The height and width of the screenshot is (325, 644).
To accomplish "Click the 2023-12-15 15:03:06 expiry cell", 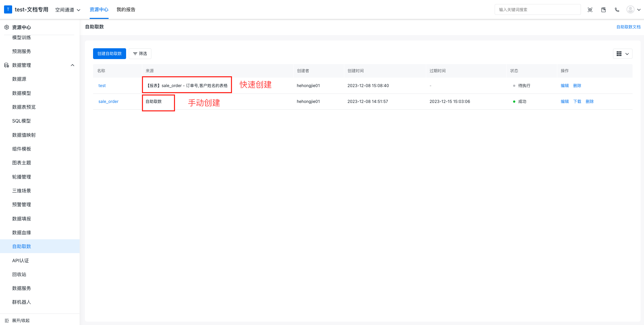I will 450,102.
